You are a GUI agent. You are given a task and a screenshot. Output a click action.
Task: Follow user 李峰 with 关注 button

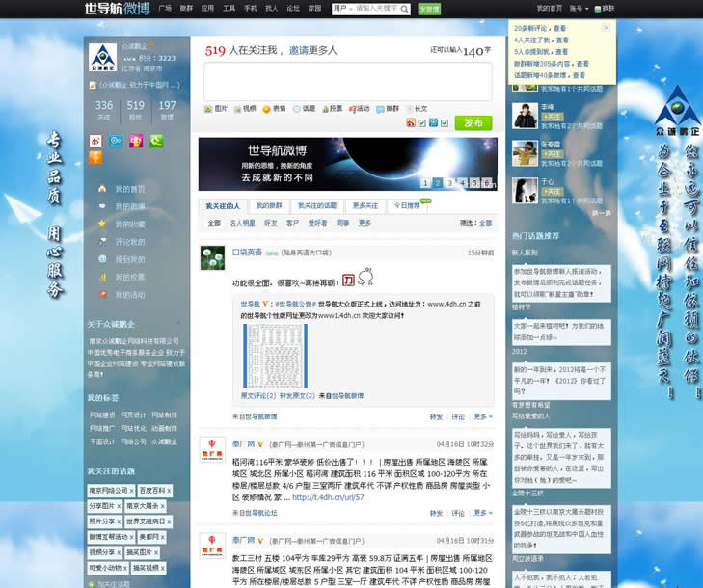point(552,117)
